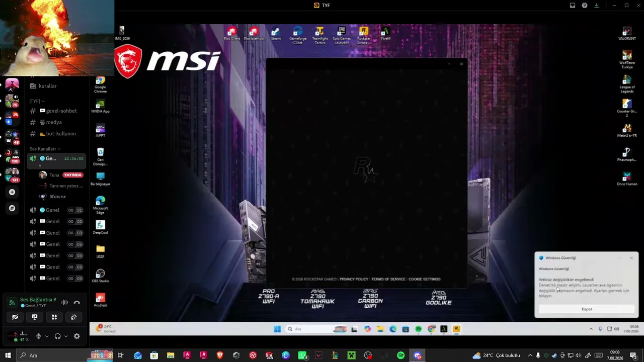The height and width of the screenshot is (362, 644).
Task: Open Terms of Service link in Rockstar launcher
Action: click(x=388, y=279)
